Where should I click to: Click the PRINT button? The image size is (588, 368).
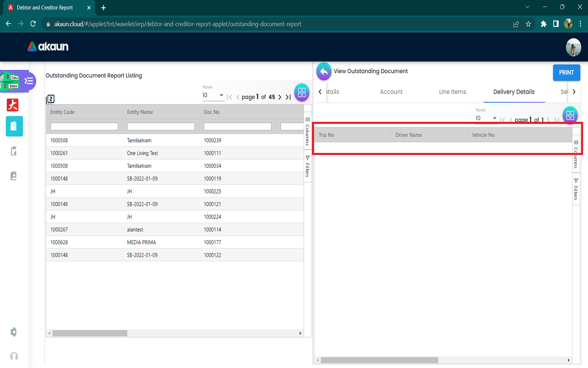point(566,73)
